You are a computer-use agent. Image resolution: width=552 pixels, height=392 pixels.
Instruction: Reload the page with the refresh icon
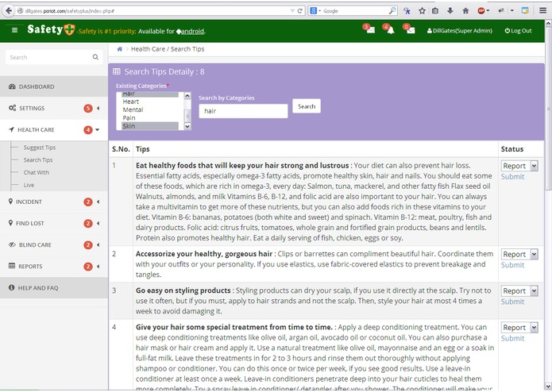pyautogui.click(x=300, y=11)
